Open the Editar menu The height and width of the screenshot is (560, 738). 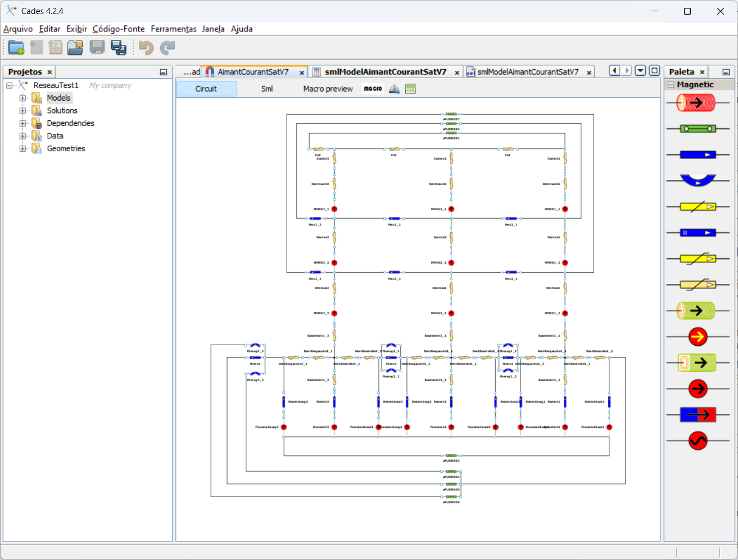[x=49, y=29]
